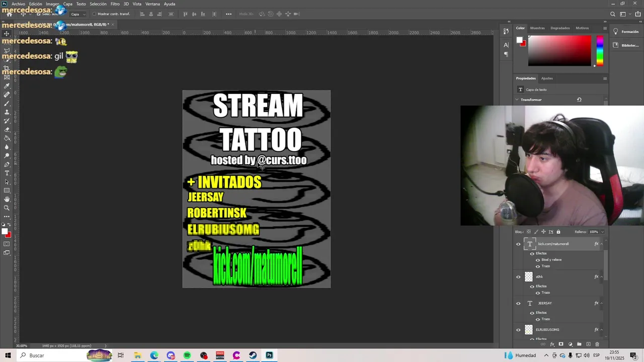The height and width of the screenshot is (362, 644).
Task: Open the Imagen menu
Action: tap(53, 4)
